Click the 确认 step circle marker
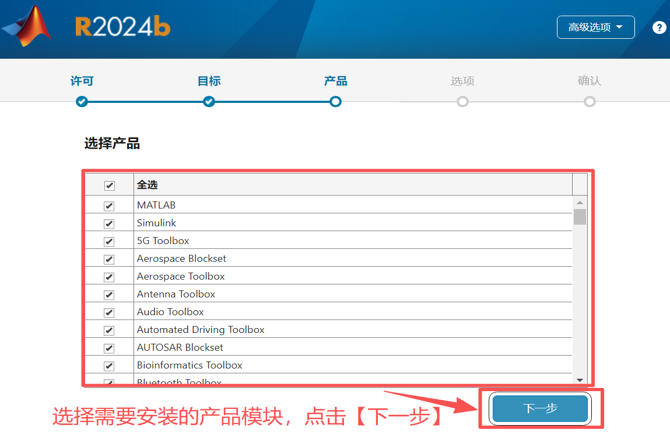Image resolution: width=670 pixels, height=439 pixels. coord(590,102)
